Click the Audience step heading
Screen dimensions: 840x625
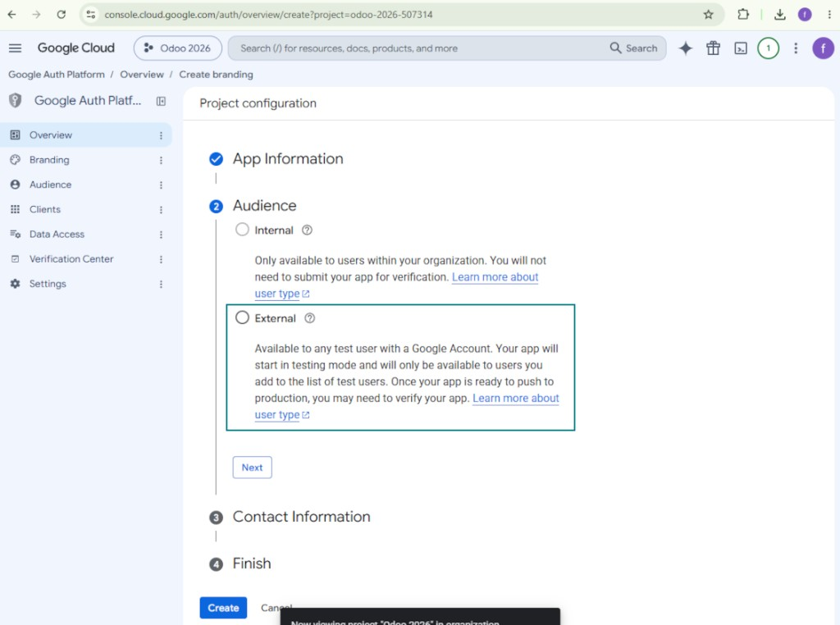264,206
